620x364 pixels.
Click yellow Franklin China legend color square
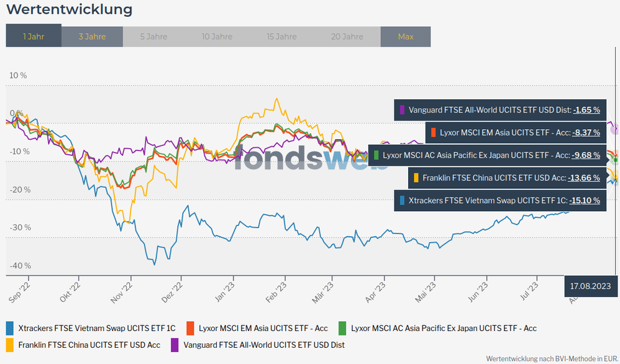coord(9,344)
